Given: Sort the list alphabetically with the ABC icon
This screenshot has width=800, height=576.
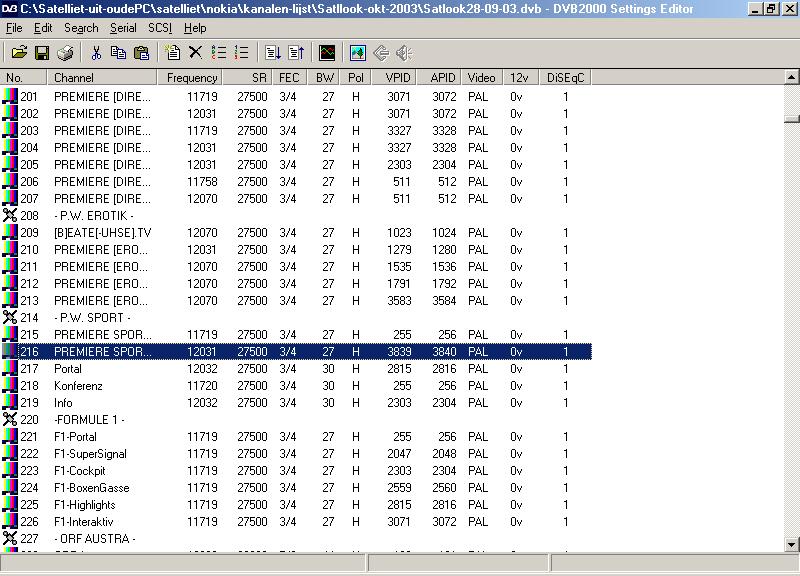Looking at the screenshot, I should coord(218,53).
